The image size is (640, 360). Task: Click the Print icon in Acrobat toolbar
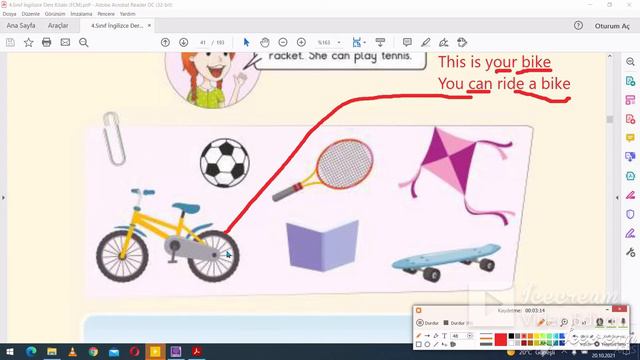tap(47, 42)
